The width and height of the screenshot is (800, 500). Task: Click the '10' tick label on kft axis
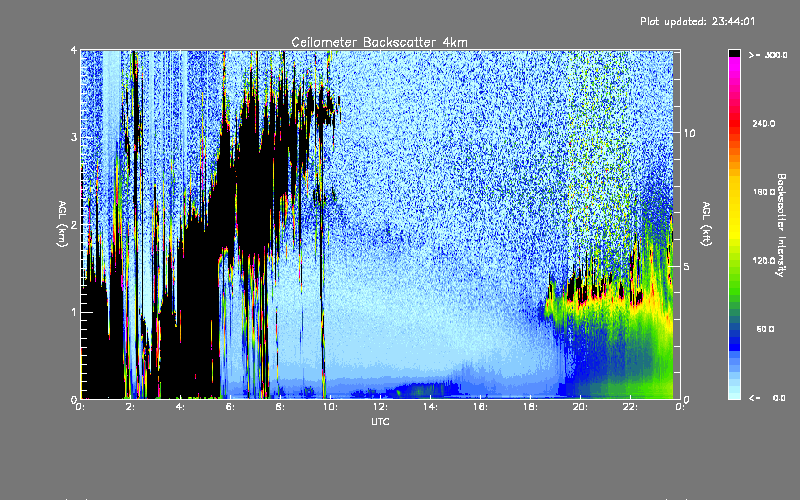point(689,133)
